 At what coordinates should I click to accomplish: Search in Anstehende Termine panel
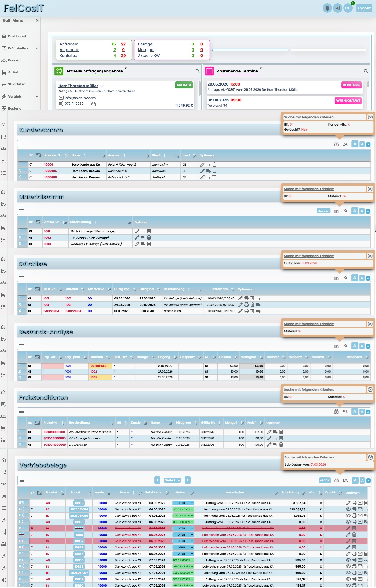click(366, 71)
